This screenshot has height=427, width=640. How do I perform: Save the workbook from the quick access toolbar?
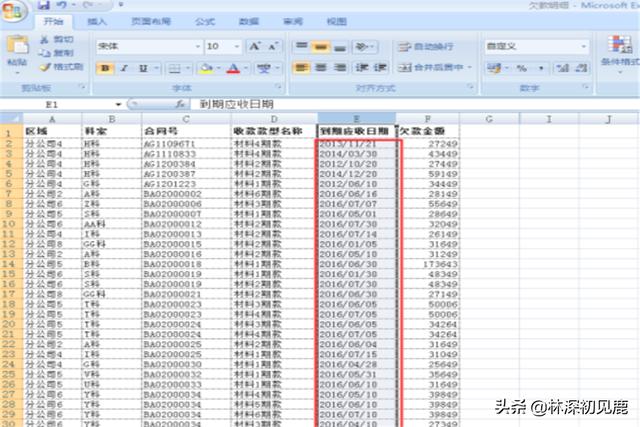coord(43,5)
